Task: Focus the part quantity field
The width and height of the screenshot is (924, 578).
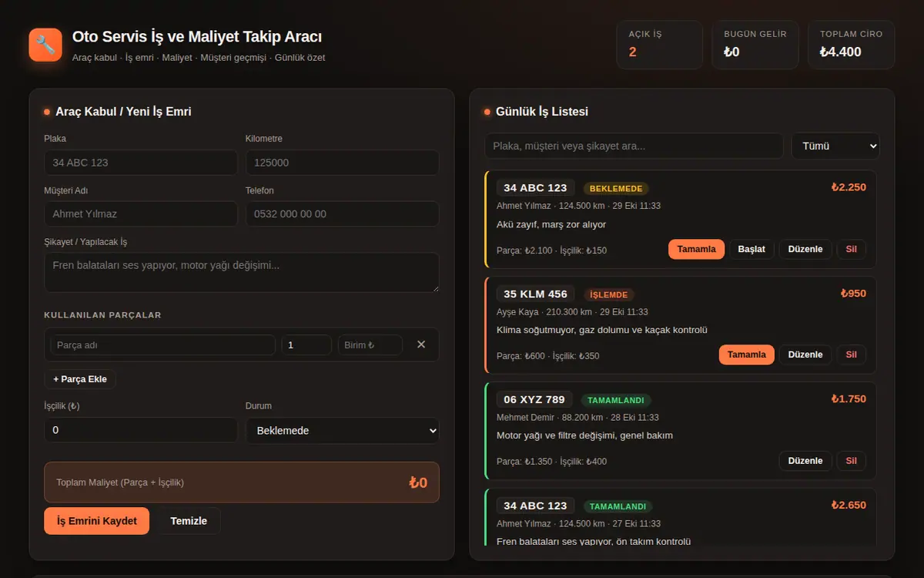Action: tap(306, 345)
